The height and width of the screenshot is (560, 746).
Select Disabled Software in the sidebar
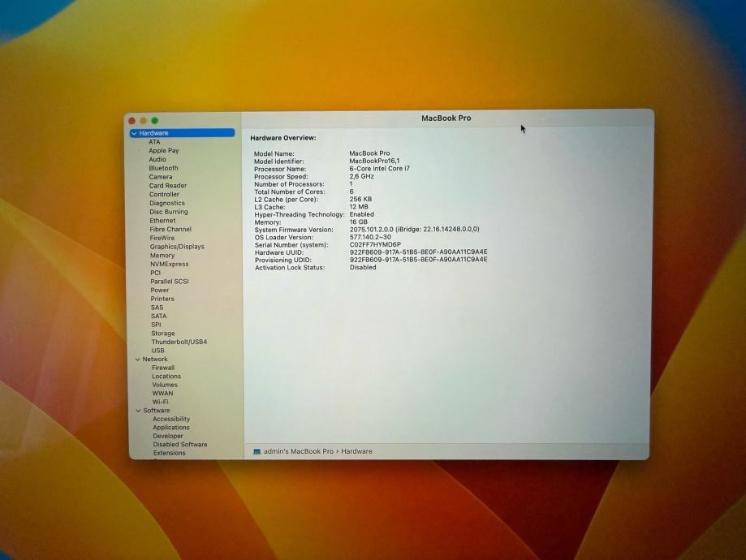180,445
